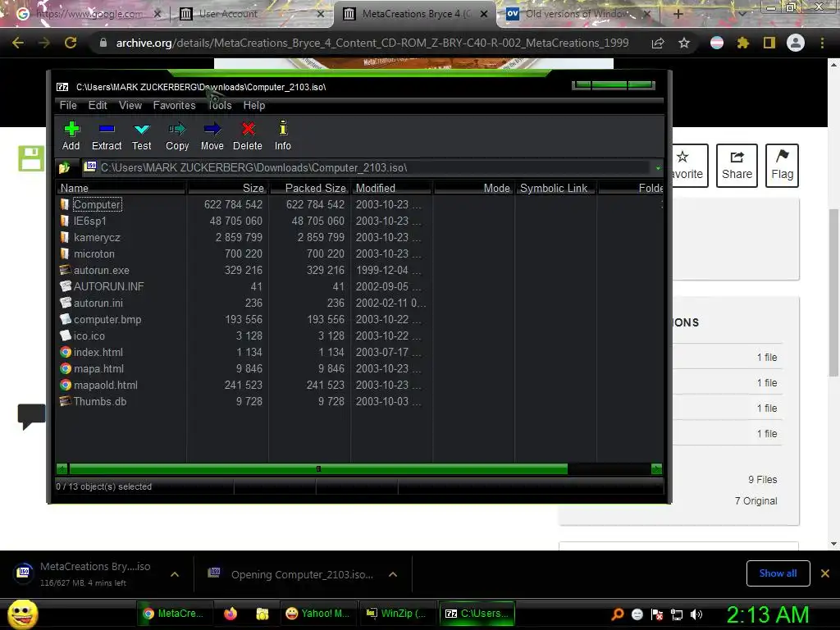Expand Computer_2103.iso download options chevron

(393, 574)
